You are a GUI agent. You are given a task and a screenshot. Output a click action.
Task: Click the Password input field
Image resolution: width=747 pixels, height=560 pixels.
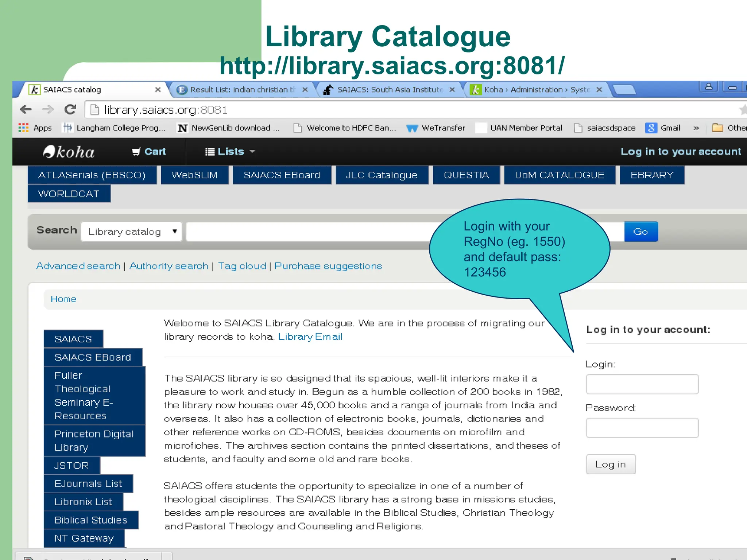[642, 428]
